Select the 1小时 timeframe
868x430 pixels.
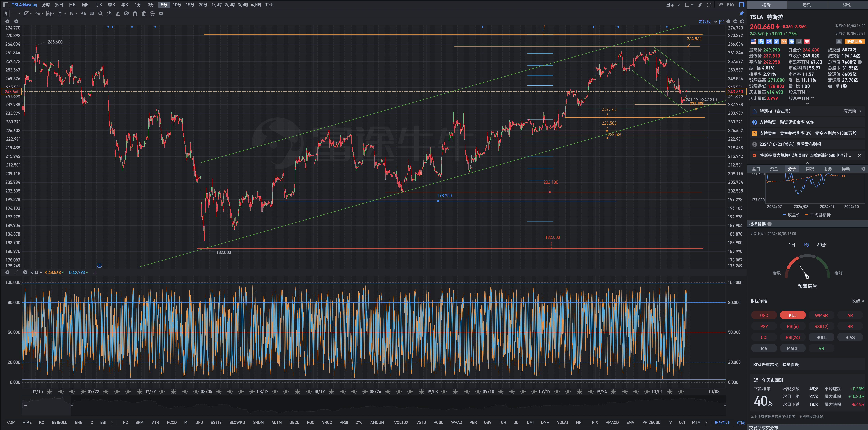pyautogui.click(x=216, y=5)
